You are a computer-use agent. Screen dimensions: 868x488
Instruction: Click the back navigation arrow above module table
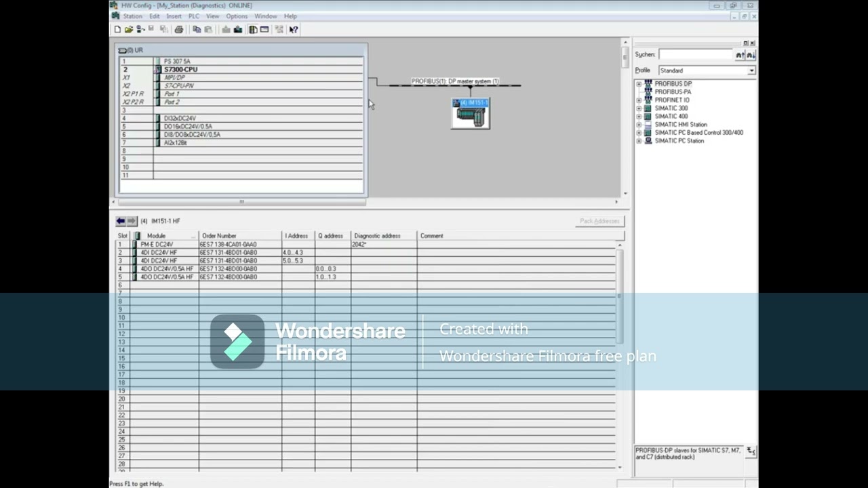tap(121, 221)
